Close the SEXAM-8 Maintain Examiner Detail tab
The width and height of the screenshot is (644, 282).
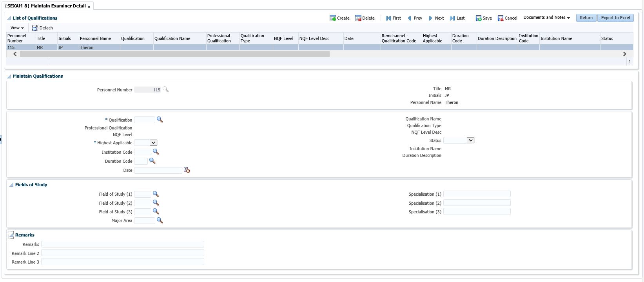point(89,7)
